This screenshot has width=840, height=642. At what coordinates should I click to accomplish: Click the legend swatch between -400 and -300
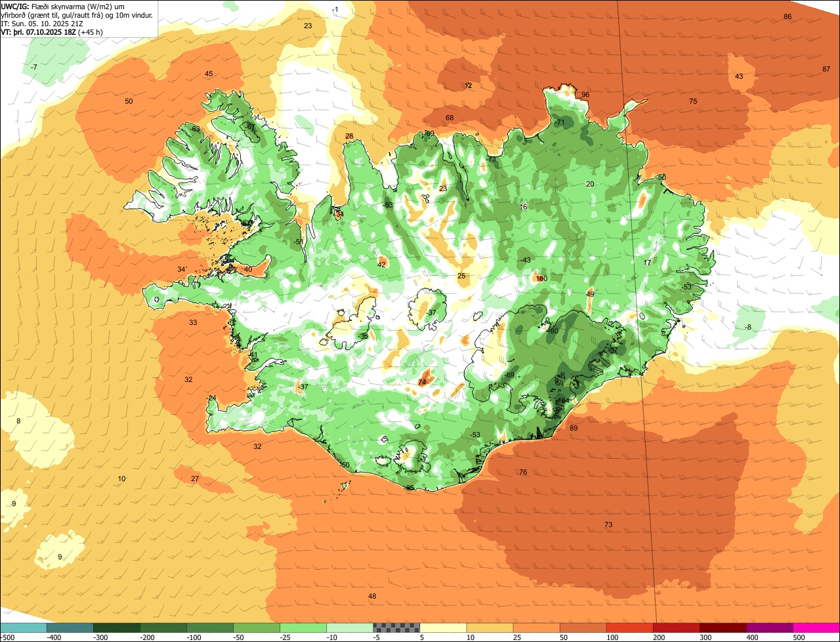(x=70, y=627)
